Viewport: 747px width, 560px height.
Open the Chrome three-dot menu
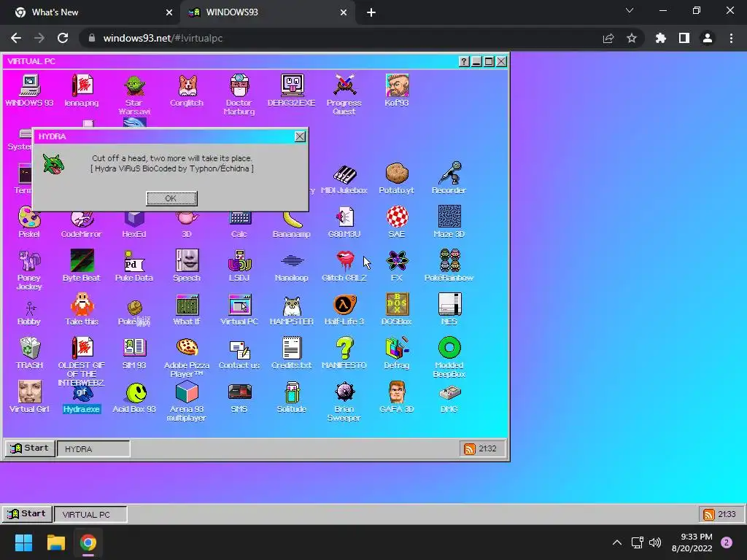tap(731, 38)
